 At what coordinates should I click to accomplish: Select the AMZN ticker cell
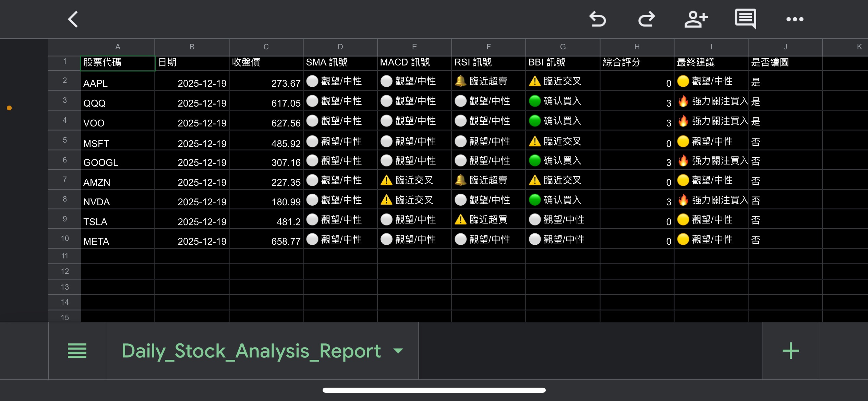click(118, 180)
